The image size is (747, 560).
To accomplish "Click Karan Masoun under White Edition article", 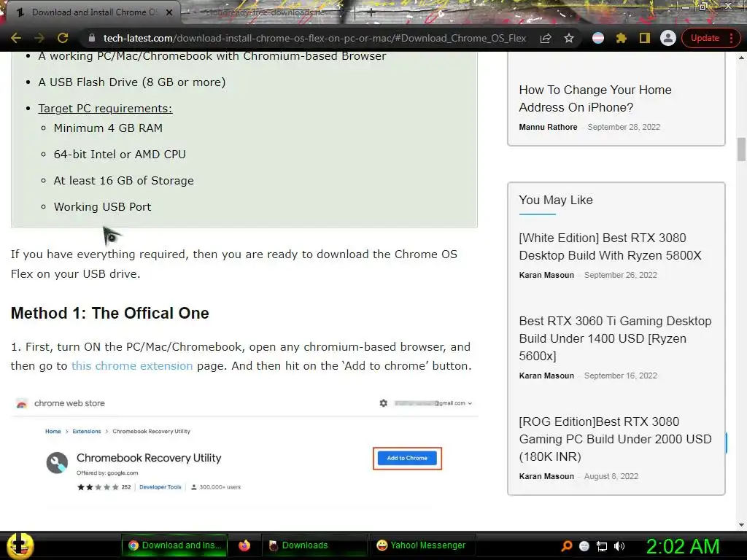I will tap(546, 275).
